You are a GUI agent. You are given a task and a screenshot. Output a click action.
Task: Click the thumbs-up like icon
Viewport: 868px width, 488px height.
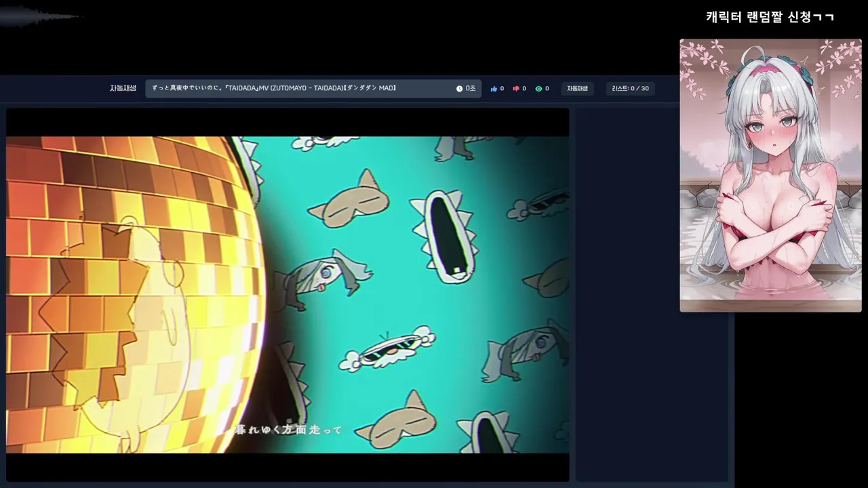494,89
